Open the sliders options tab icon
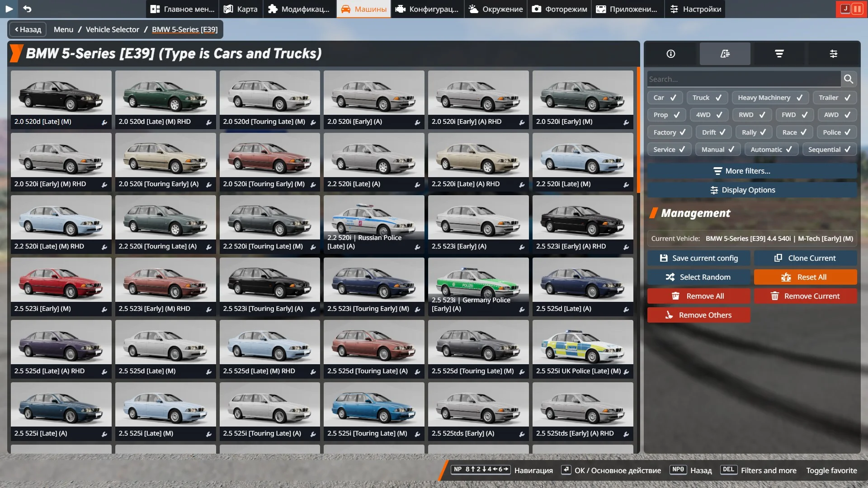This screenshot has height=488, width=868. coord(834,54)
